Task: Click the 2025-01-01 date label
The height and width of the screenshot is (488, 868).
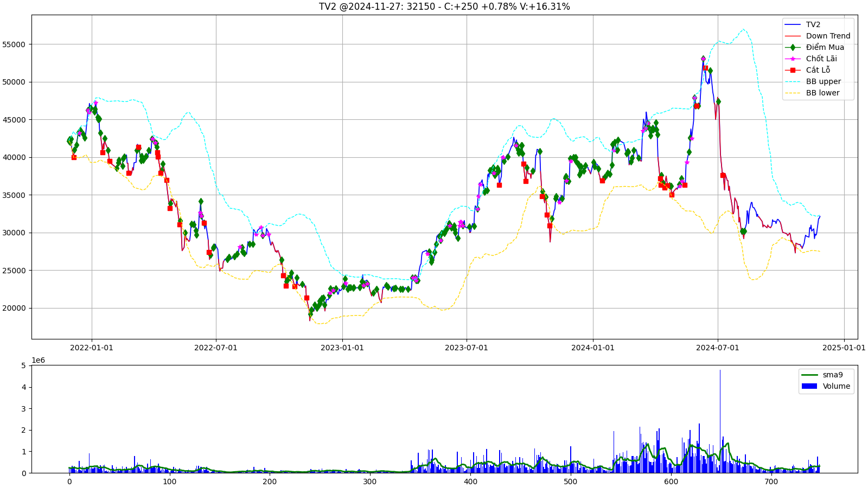Action: click(x=844, y=348)
